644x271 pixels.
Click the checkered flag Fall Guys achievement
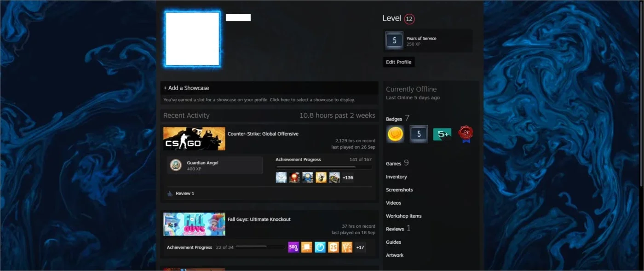(x=347, y=247)
